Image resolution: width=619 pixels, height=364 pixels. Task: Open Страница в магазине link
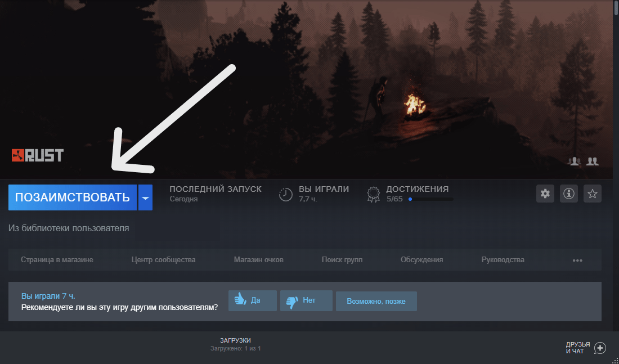tap(57, 260)
